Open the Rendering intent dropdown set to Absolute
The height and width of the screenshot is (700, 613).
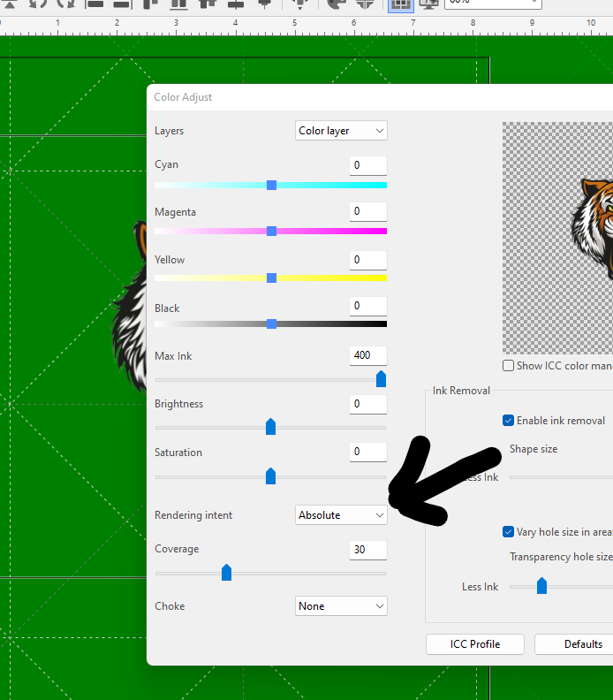pos(341,515)
